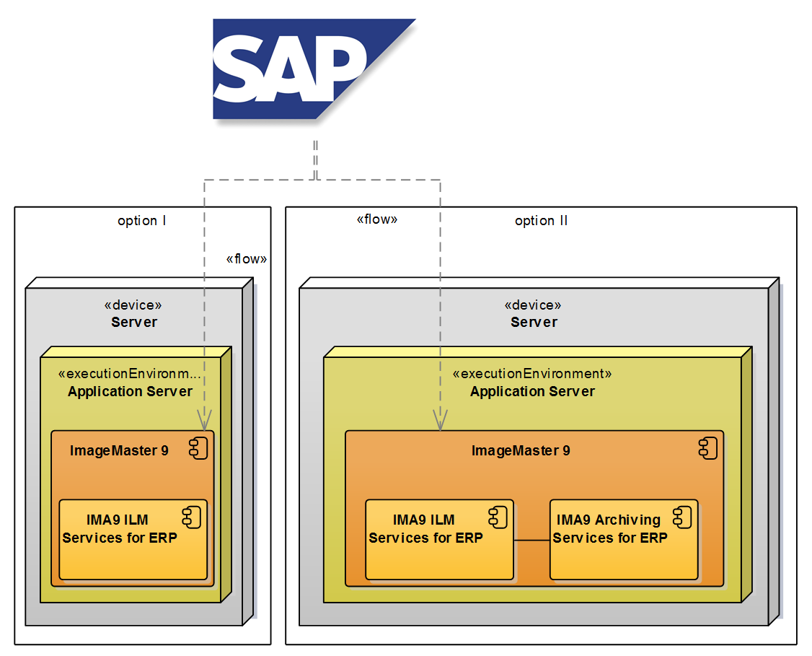Click the component icon on IMA9 ILM Services in option II
The image size is (812, 656).
coord(496,517)
